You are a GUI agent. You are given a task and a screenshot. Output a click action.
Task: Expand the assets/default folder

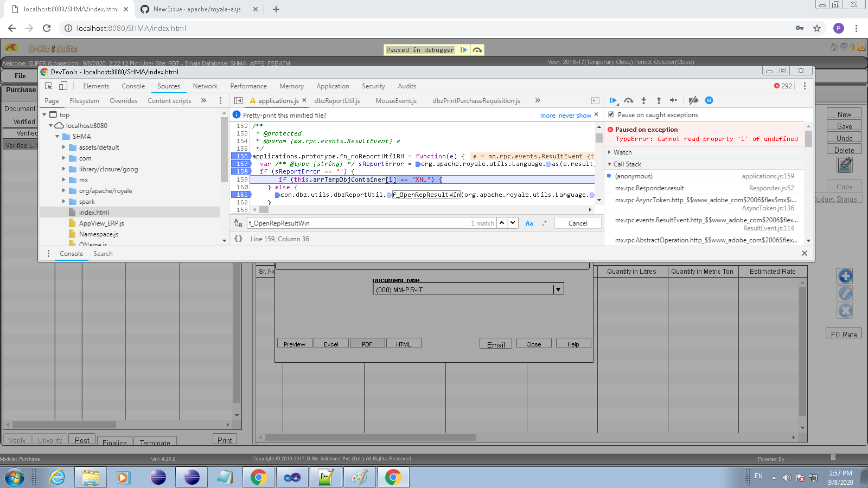(x=64, y=147)
